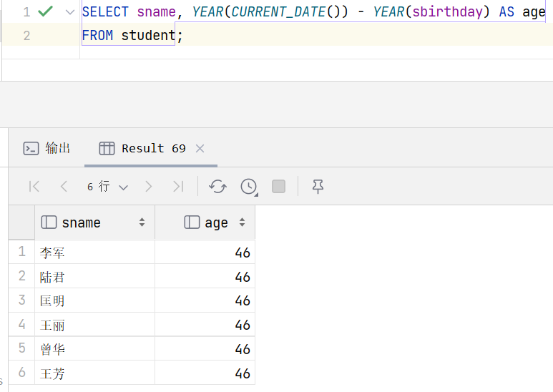Switch to the 输出 tab
Viewport: 553px width, 392px height.
coord(47,148)
